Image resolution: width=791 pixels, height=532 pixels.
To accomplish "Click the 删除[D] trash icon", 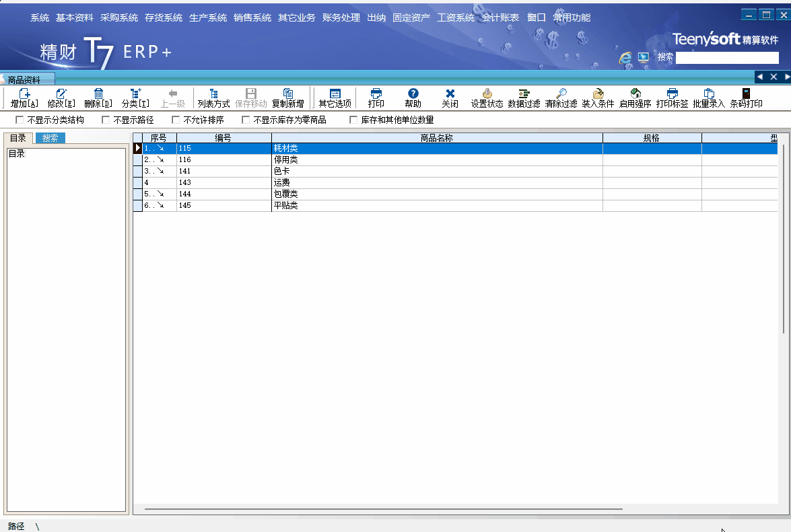I will pyautogui.click(x=98, y=93).
